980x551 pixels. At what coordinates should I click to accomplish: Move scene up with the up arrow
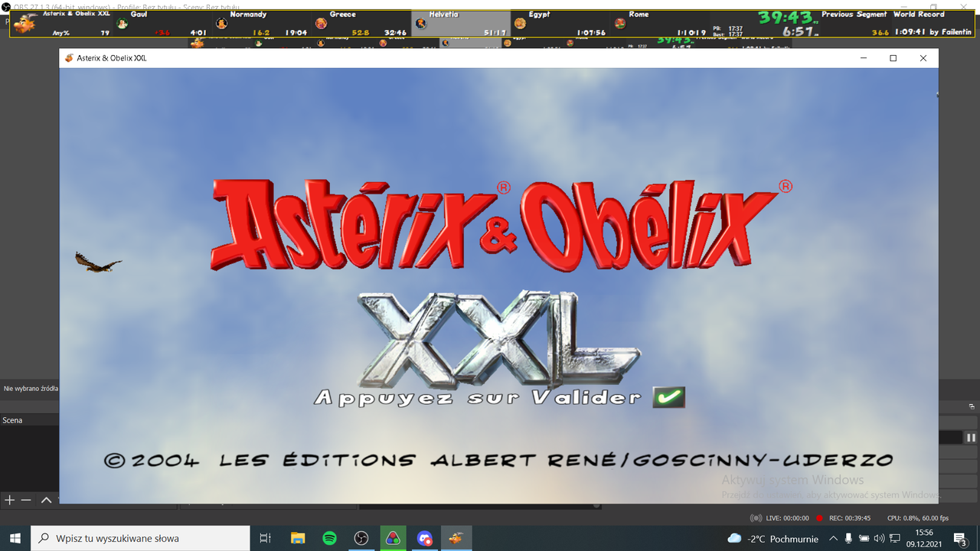point(46,500)
